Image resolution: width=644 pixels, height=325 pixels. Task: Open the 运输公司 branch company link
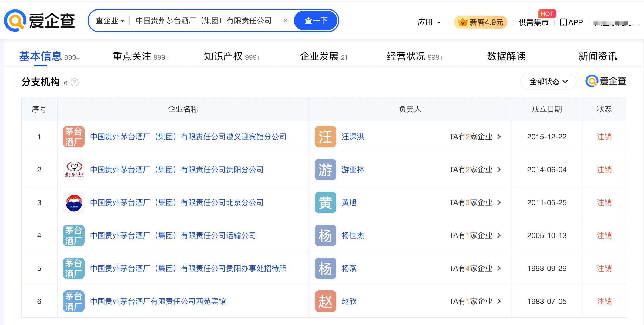click(173, 235)
